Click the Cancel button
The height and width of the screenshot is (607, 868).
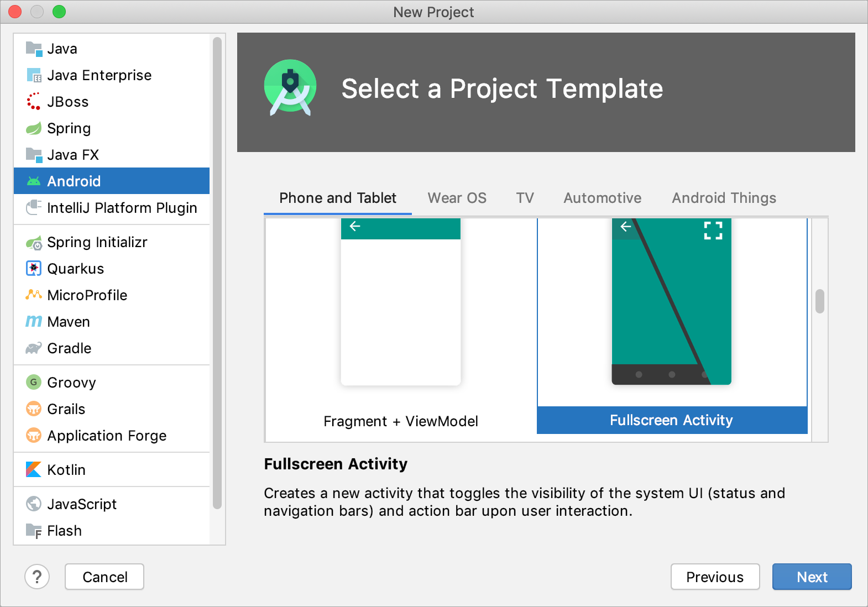point(104,577)
